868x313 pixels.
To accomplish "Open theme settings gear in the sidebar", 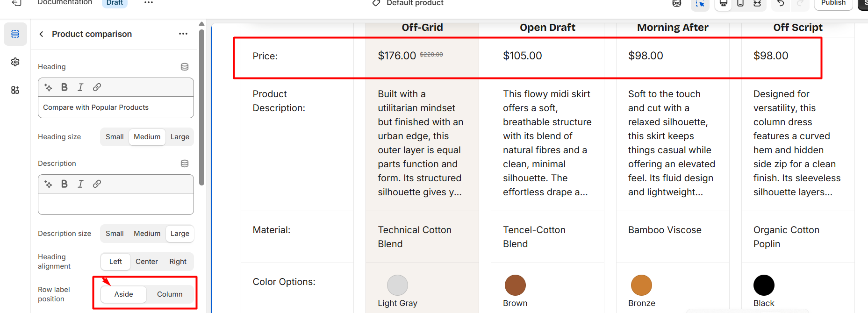I will pyautogui.click(x=15, y=62).
